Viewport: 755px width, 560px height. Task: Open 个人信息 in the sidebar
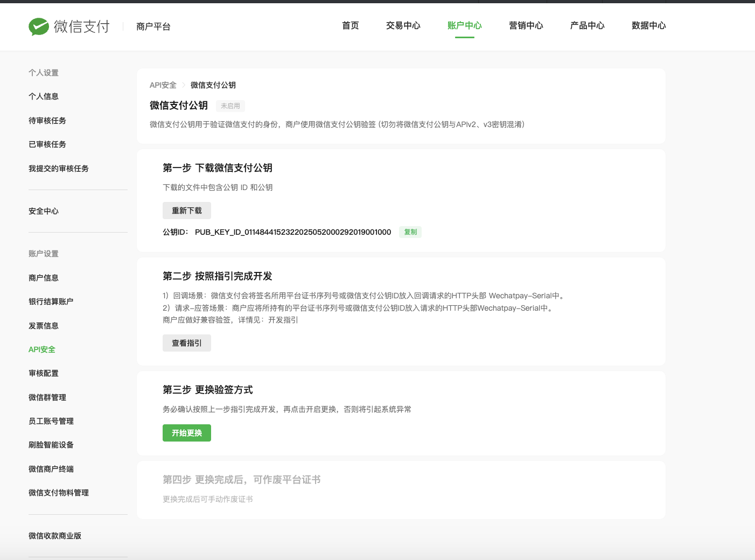coord(44,96)
